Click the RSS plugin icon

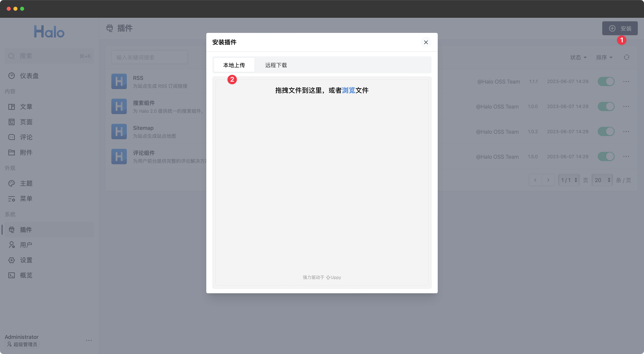pyautogui.click(x=119, y=82)
